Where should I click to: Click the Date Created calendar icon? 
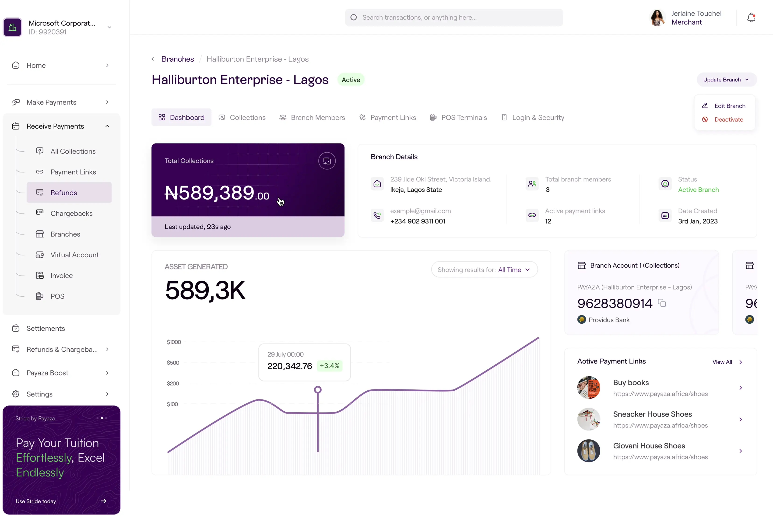tap(665, 215)
